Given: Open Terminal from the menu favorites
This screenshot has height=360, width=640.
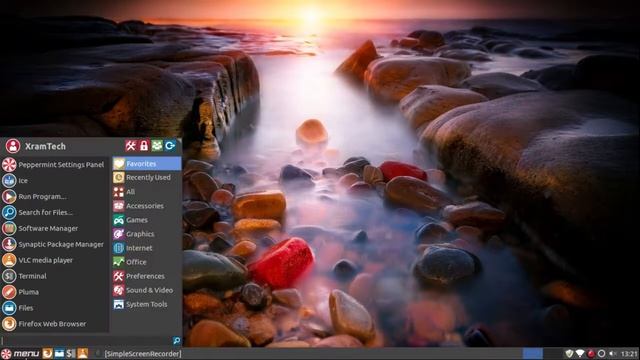Looking at the screenshot, I should pos(54,276).
